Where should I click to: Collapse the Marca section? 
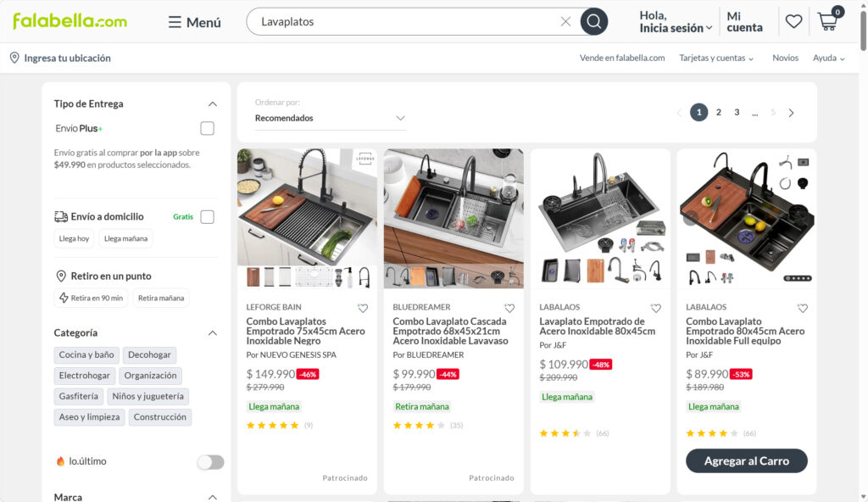(213, 497)
